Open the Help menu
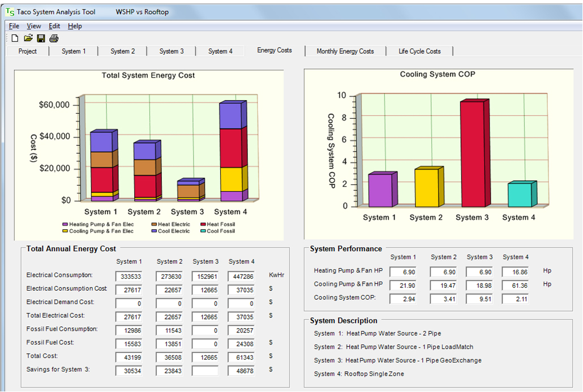The image size is (583, 392). coord(75,26)
